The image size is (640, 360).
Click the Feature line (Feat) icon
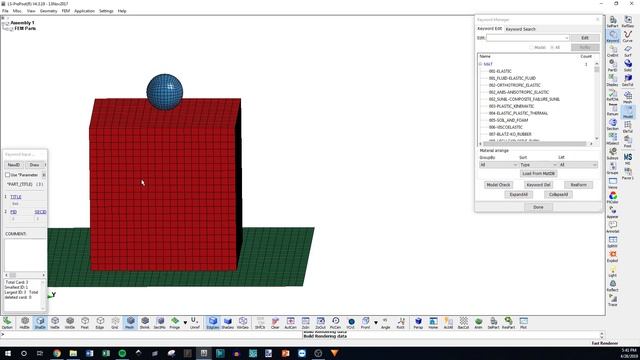coord(85,322)
